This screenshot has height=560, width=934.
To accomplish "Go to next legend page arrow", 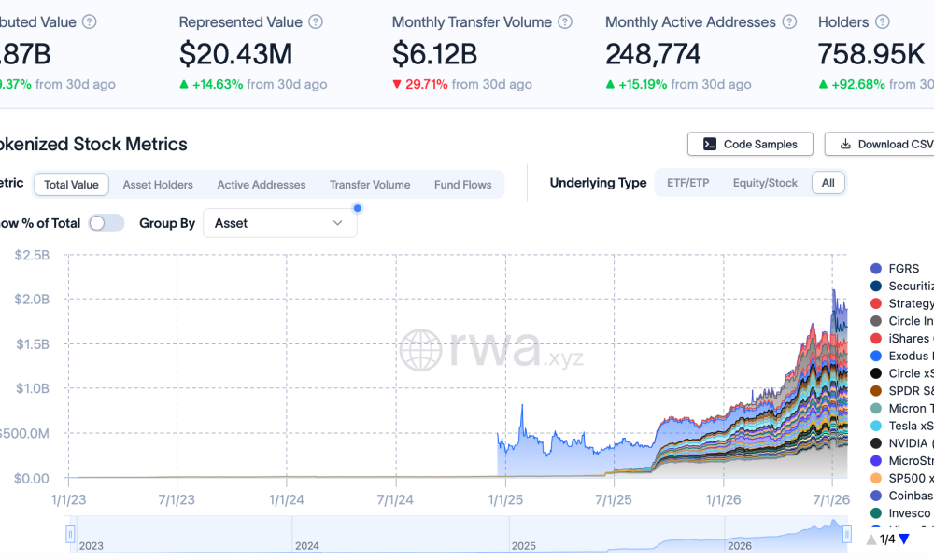I will tap(904, 539).
